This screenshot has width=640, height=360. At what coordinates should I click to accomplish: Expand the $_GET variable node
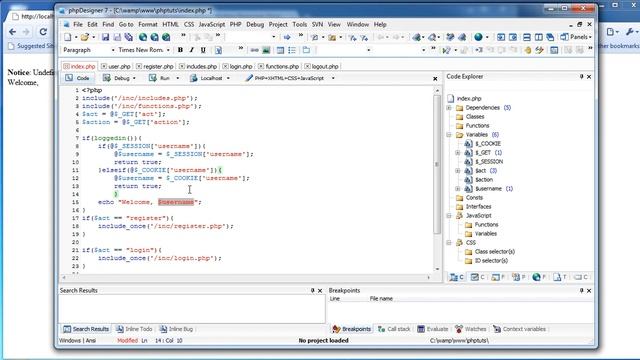[x=458, y=153]
